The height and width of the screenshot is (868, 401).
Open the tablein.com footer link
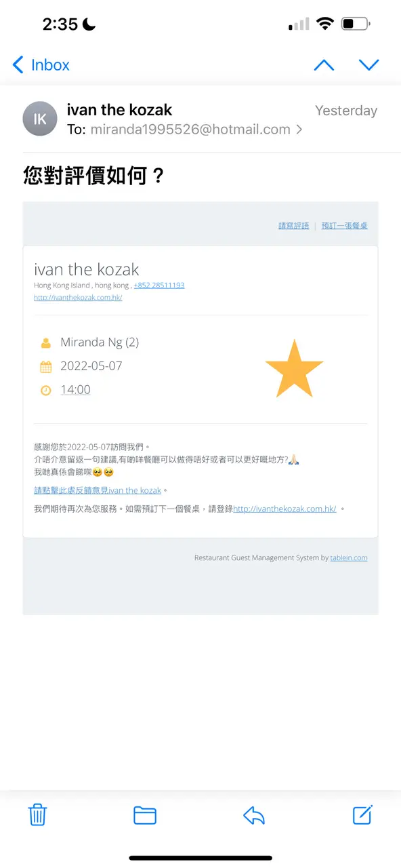pos(349,558)
